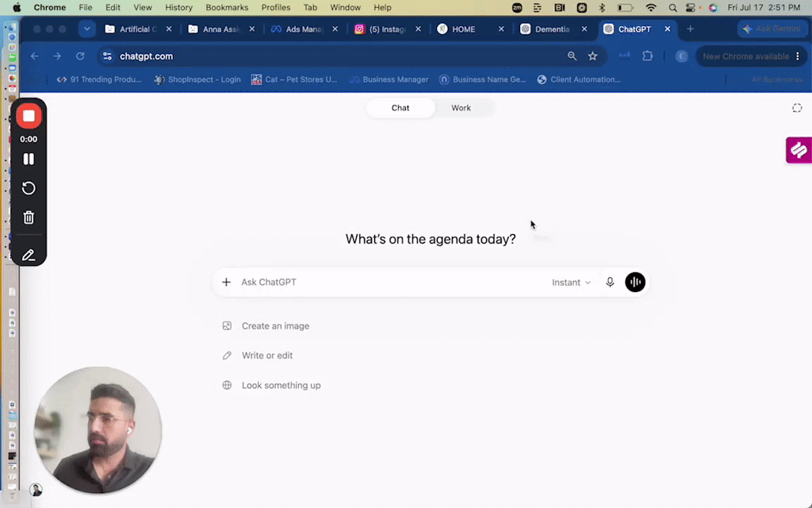The height and width of the screenshot is (508, 812).
Task: View site information icon in address bar
Action: point(107,56)
